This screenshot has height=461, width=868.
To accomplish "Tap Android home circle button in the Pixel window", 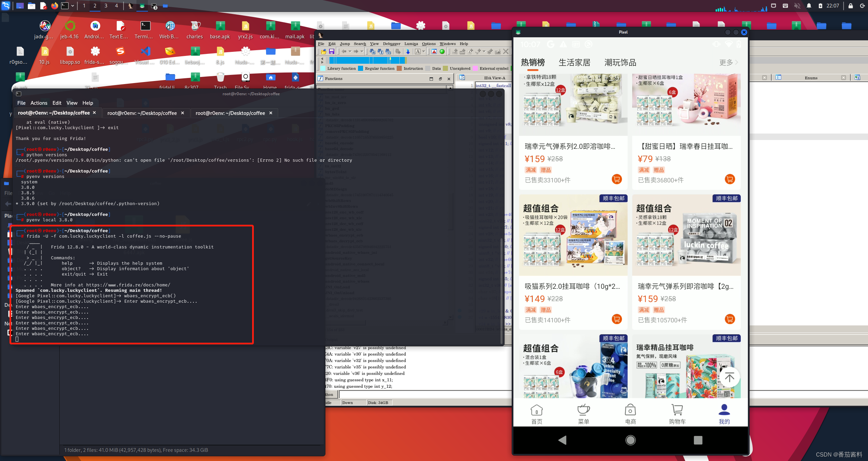I will (630, 440).
